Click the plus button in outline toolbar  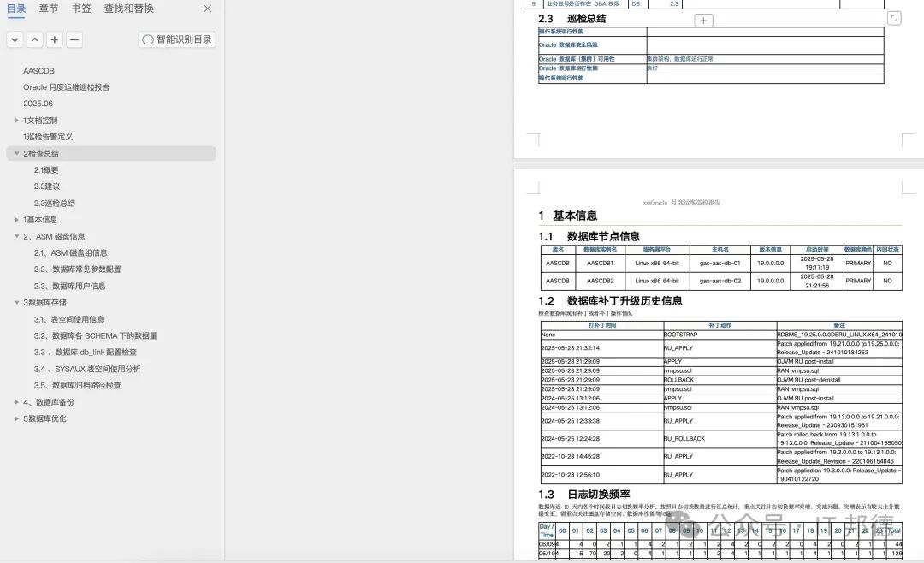[x=54, y=39]
